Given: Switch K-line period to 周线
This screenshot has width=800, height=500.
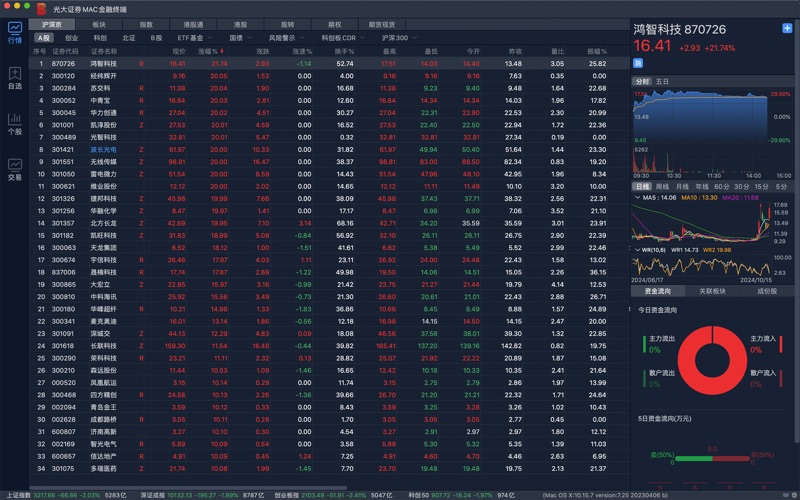Looking at the screenshot, I should [662, 186].
